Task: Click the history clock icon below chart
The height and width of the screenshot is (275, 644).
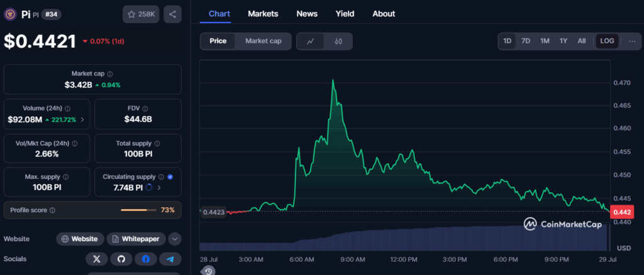Action: tap(208, 271)
